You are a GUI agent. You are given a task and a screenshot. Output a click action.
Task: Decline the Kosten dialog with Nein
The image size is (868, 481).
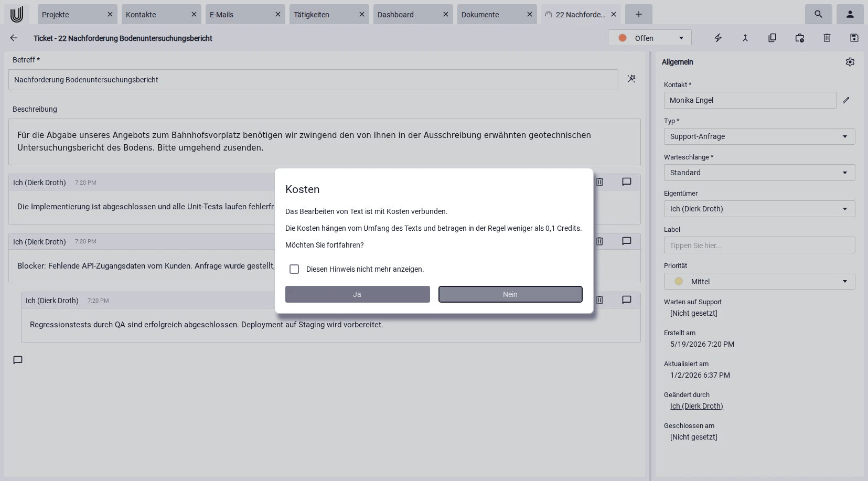click(510, 294)
